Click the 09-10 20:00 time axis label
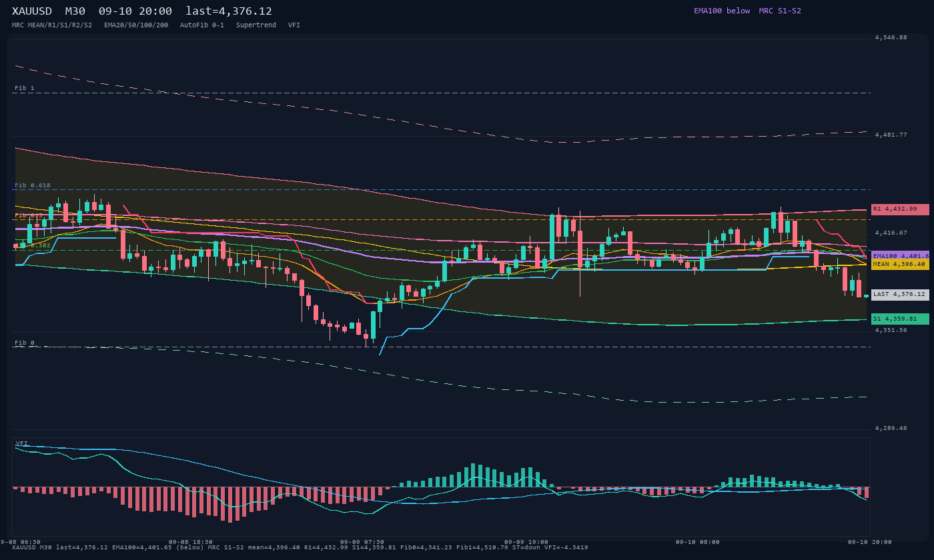 (869, 542)
